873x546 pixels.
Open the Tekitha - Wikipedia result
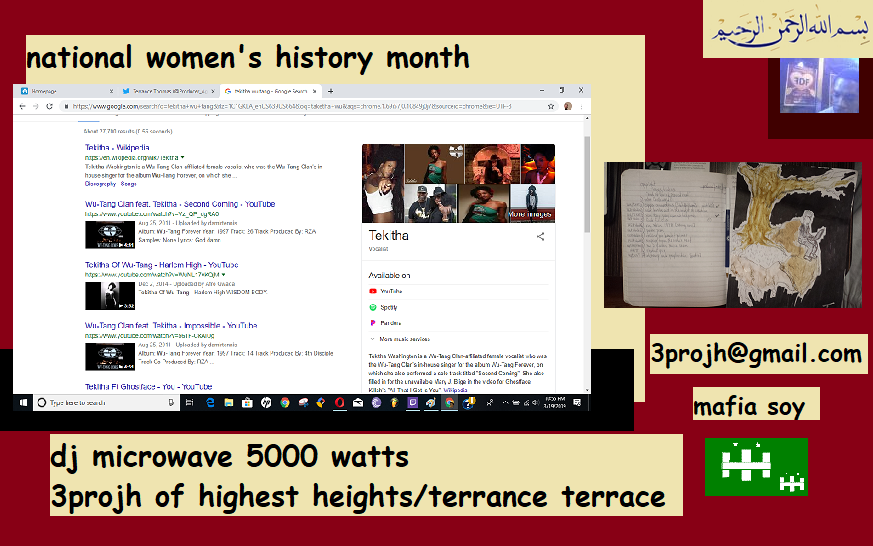(117, 147)
